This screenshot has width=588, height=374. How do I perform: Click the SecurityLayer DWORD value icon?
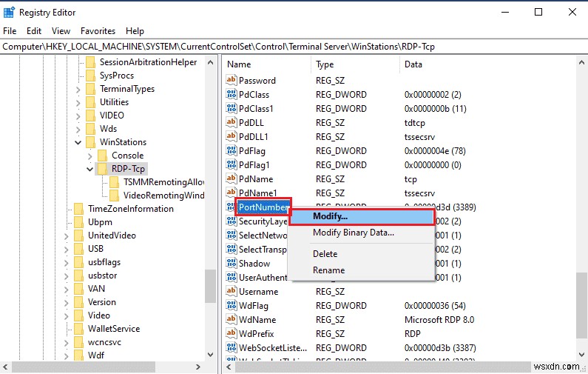231,221
